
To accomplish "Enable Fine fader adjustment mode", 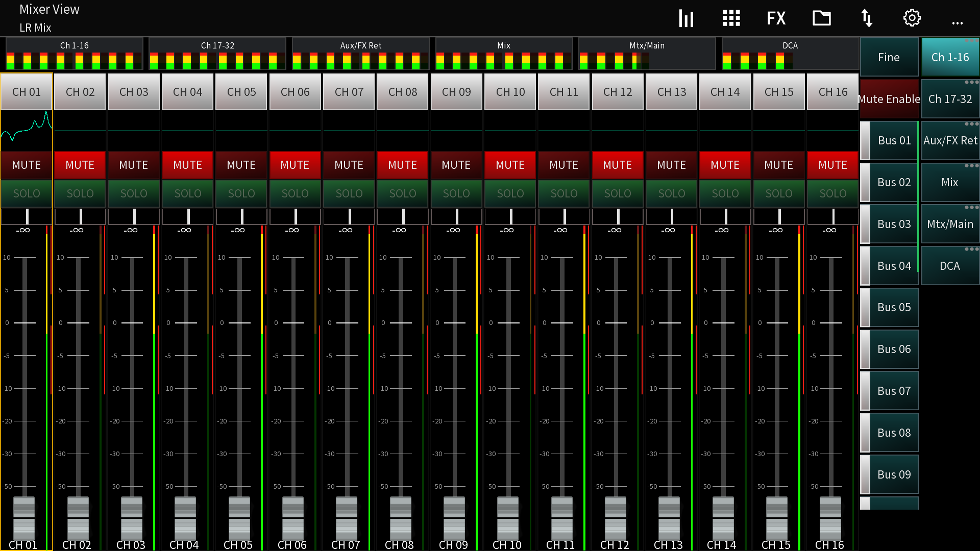I will tap(889, 57).
